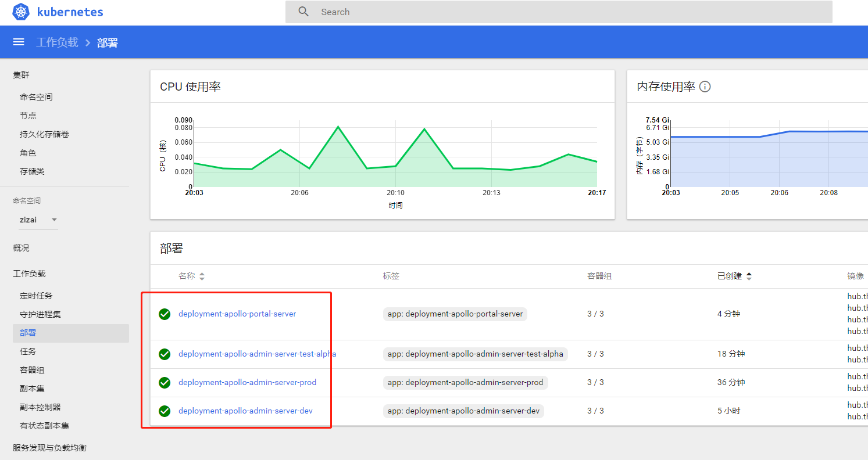Screen dimensions: 868x460
Task: Click the 已创建 column header
Action: tap(730, 276)
